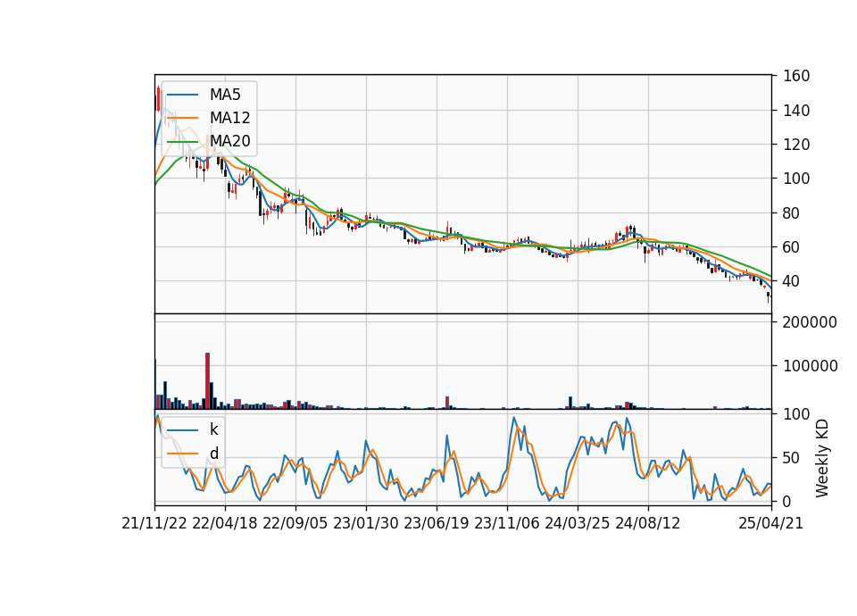Viewport: 857px width, 616px height.
Task: Click the 22/09/05 date label
Action: 295,523
